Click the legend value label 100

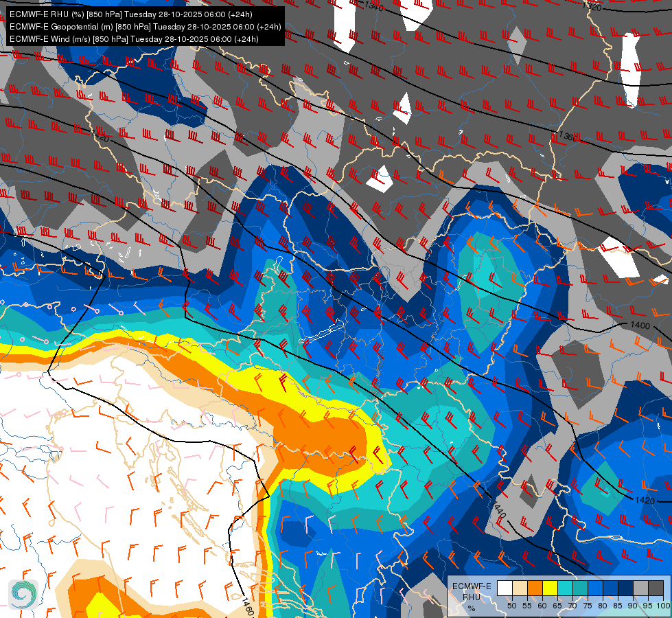(x=663, y=606)
